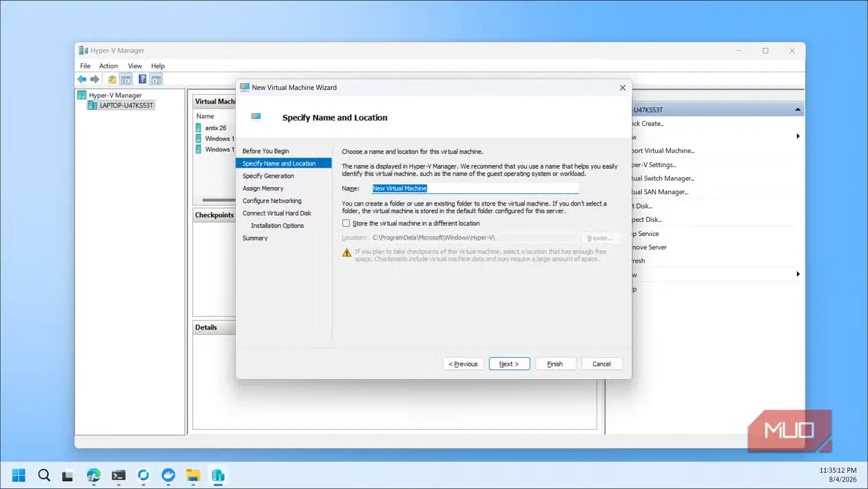Click Import Virtual Machine in Actions pane
The height and width of the screenshot is (489, 868).
click(663, 151)
